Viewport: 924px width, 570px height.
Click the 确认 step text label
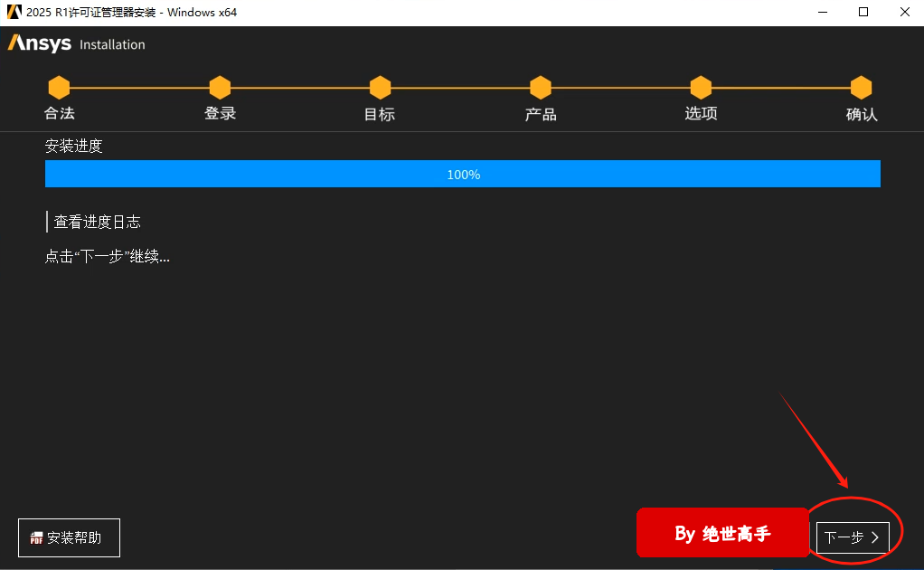tap(861, 115)
